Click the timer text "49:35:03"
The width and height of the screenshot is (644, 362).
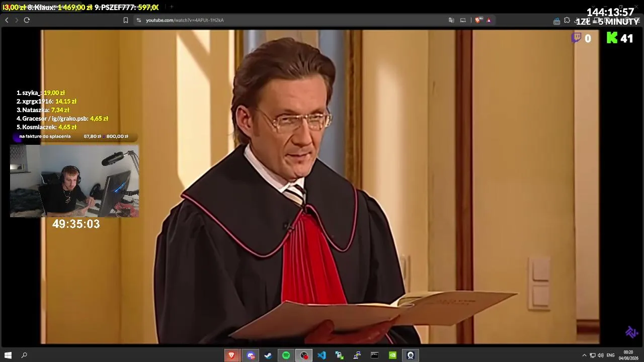coord(76,224)
